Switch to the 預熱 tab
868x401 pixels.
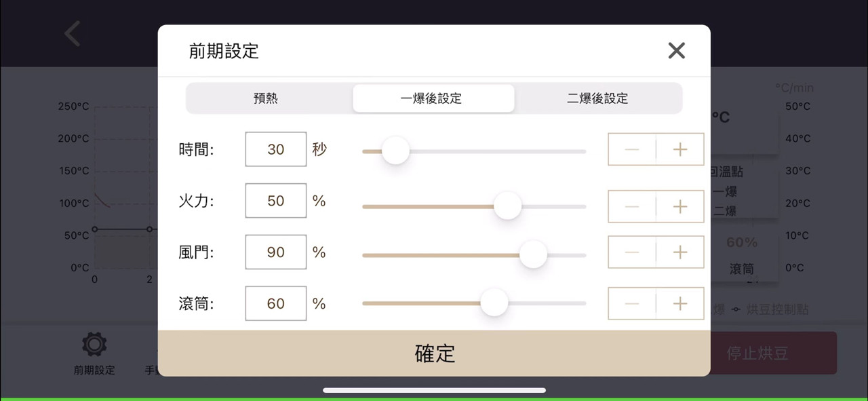pyautogui.click(x=266, y=98)
